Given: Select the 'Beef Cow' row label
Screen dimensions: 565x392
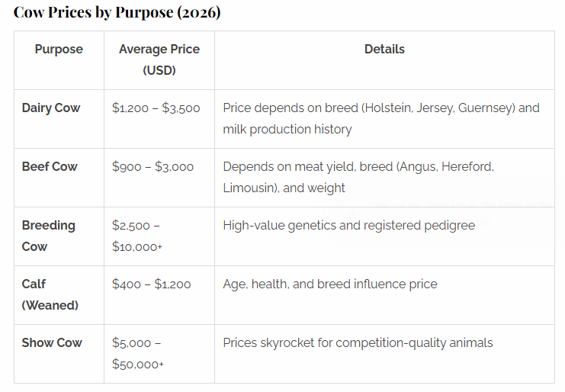Looking at the screenshot, I should tap(50, 166).
